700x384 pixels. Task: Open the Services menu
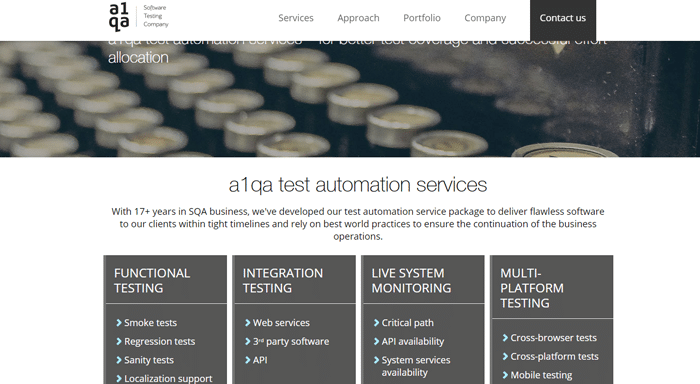pyautogui.click(x=296, y=18)
